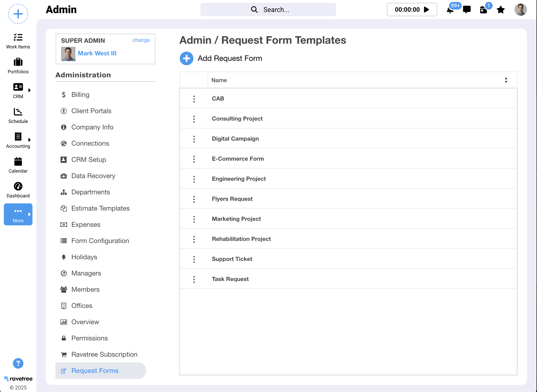
Task: Click the calendar badge icon in header
Action: [483, 10]
